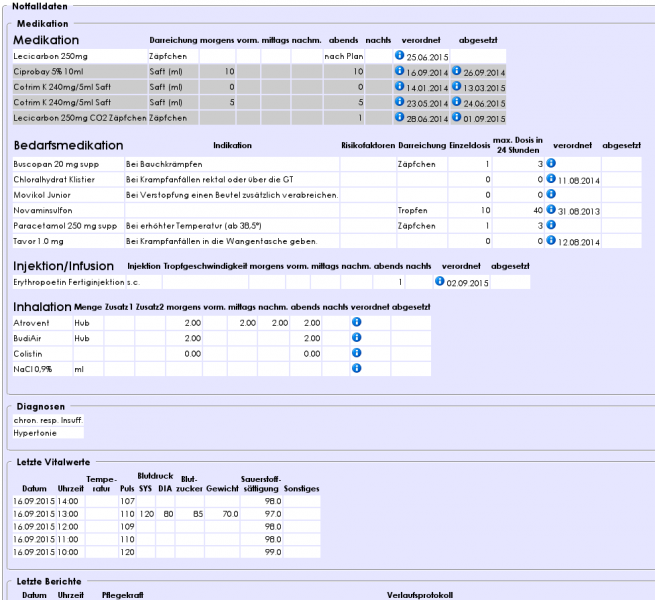Click the Blutzucker value 85
The height and width of the screenshot is (600, 655).
point(198,514)
